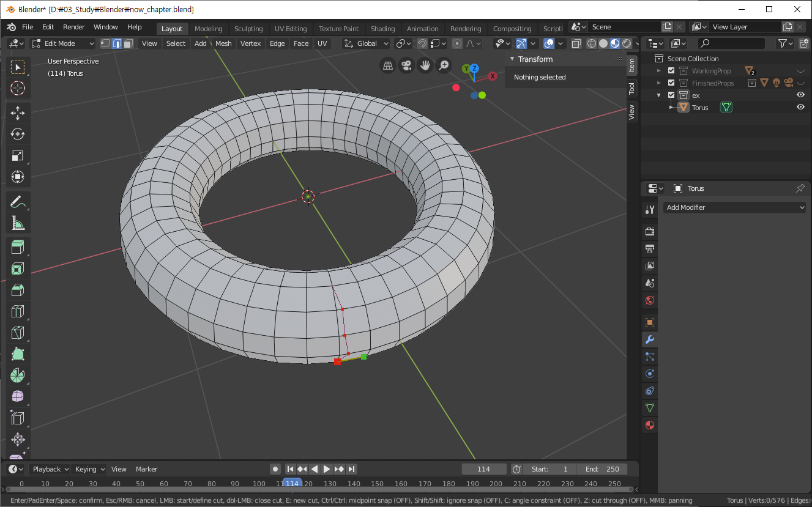This screenshot has width=812, height=507.
Task: Expand the Add Modifier dropdown
Action: click(x=734, y=207)
